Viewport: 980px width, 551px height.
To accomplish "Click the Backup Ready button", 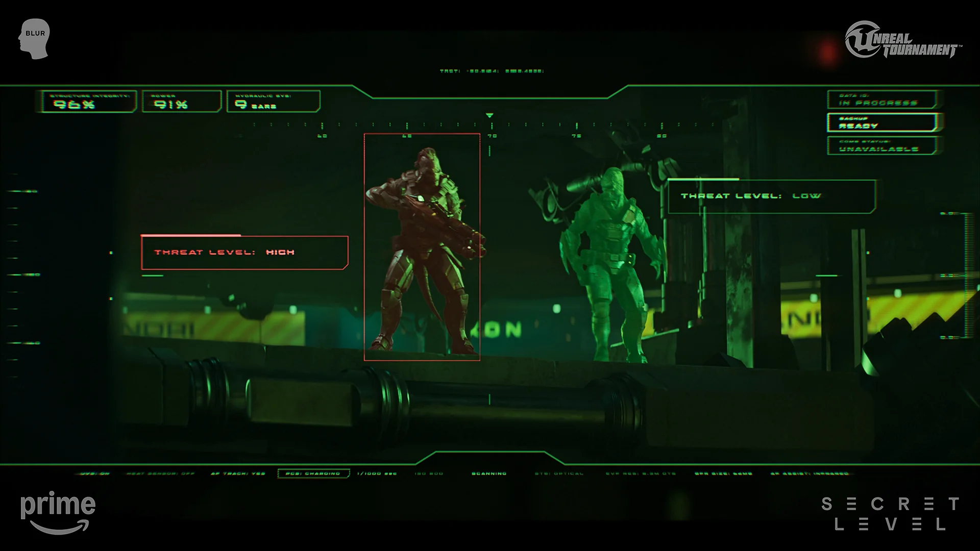I will point(881,123).
